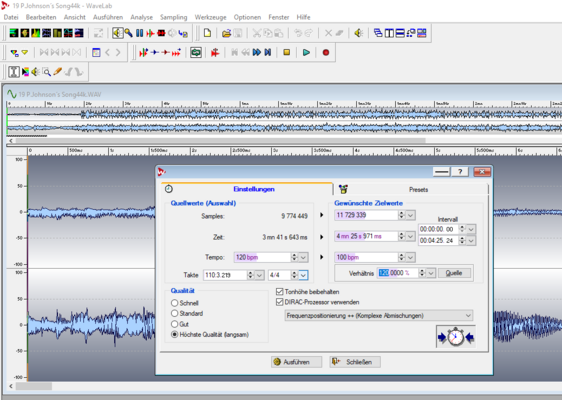Click the Verhältnis stepper arrows
Viewport: 562px width, 400px height.
422,273
